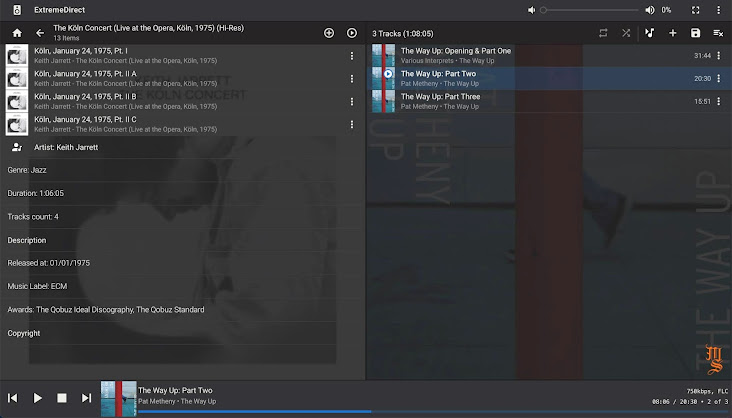Viewport: 732px width, 418px height.
Task: Click Duration: 1:06:05 entry
Action: [x=35, y=193]
